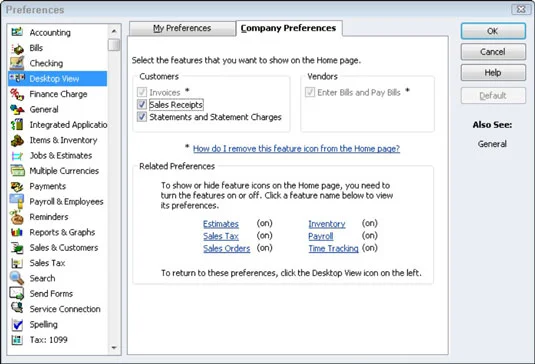Image resolution: width=535 pixels, height=364 pixels.
Task: Open the General link under Also See
Action: pos(492,144)
